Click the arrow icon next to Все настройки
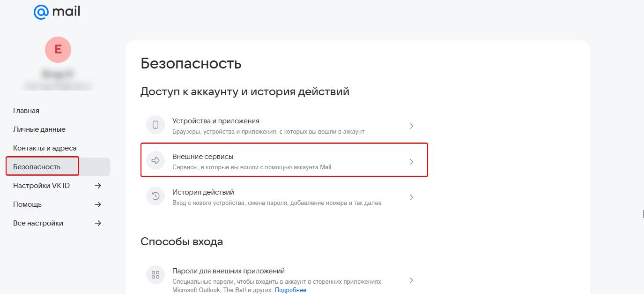 click(x=98, y=223)
